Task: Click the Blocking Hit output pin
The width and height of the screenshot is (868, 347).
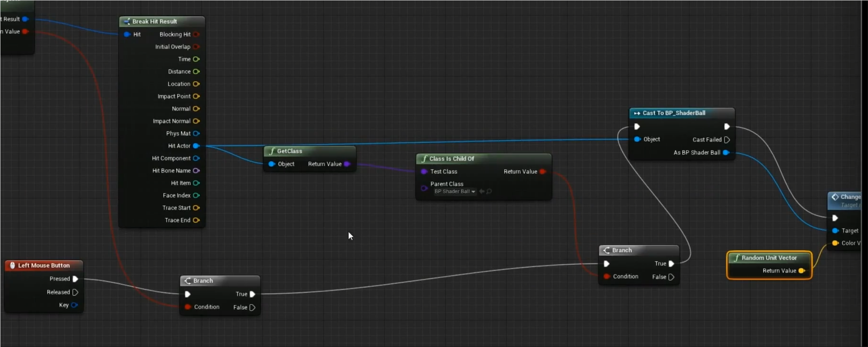Action: 196,34
